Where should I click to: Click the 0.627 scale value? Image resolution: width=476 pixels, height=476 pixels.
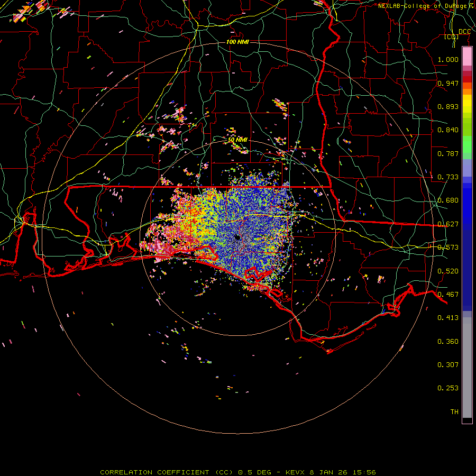pos(448,224)
